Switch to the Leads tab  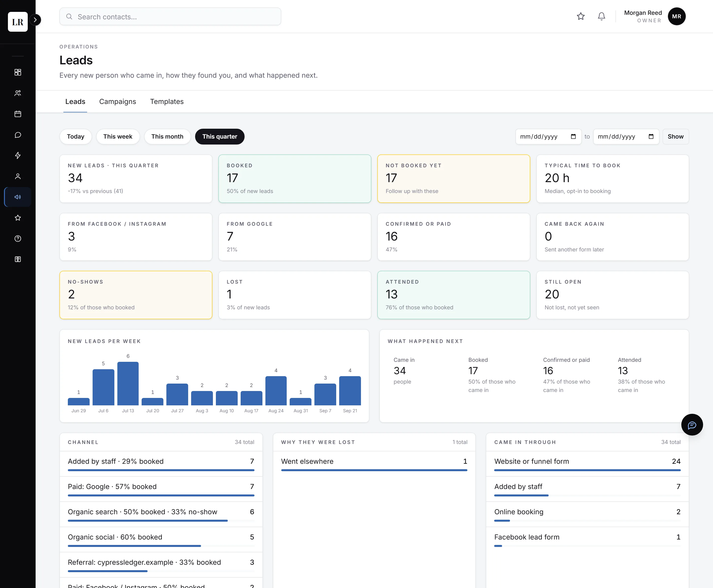[x=75, y=102]
